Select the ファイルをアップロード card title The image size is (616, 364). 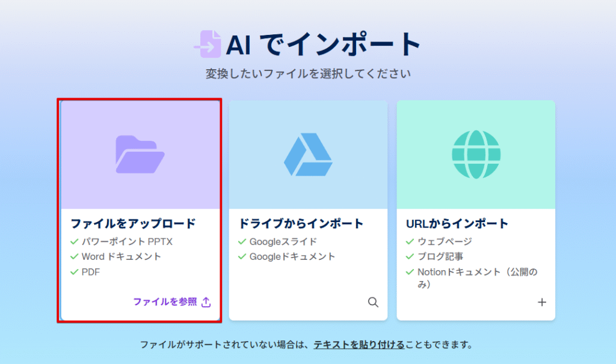click(133, 224)
